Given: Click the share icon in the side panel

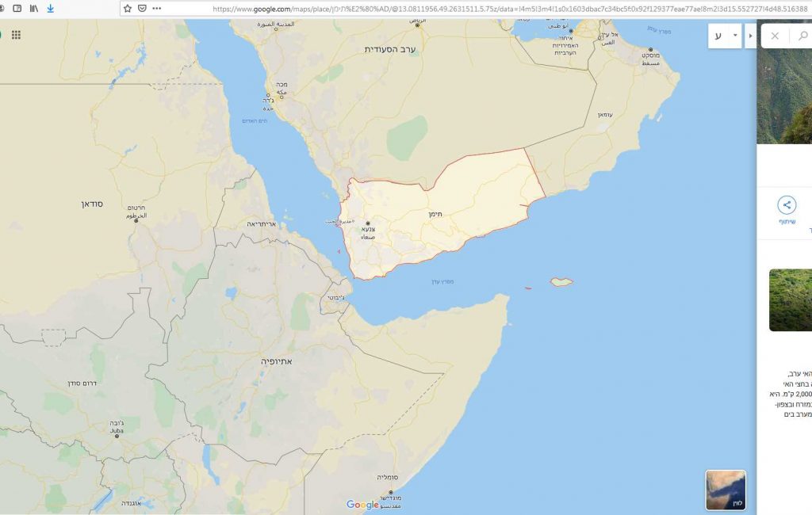Looking at the screenshot, I should [x=787, y=206].
